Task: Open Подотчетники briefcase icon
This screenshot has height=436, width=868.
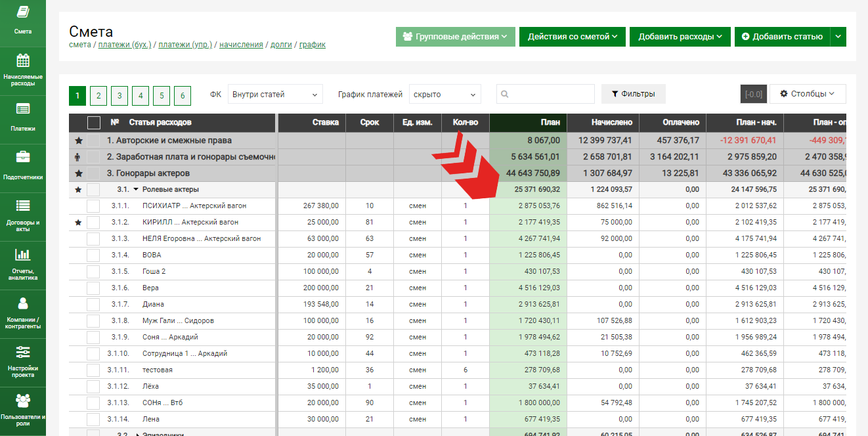Action: (x=23, y=157)
